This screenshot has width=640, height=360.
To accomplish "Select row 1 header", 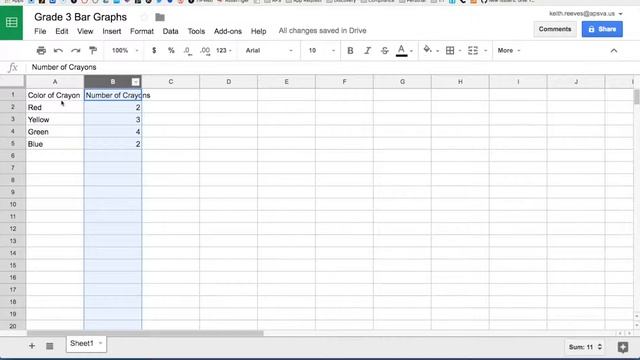I will [x=13, y=95].
